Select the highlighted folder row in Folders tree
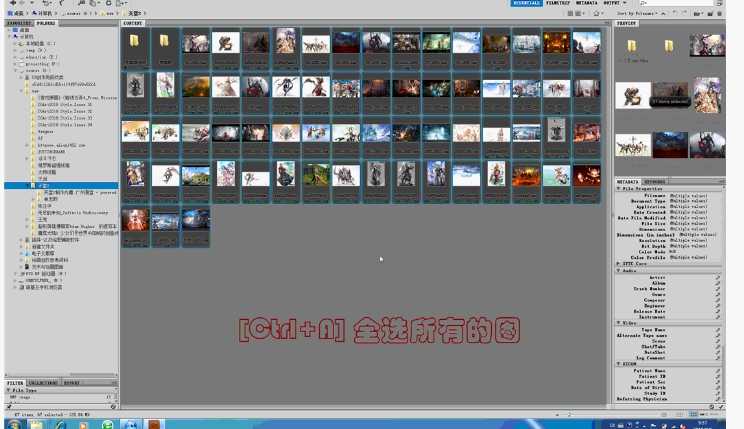This screenshot has width=744, height=429. coord(61,186)
